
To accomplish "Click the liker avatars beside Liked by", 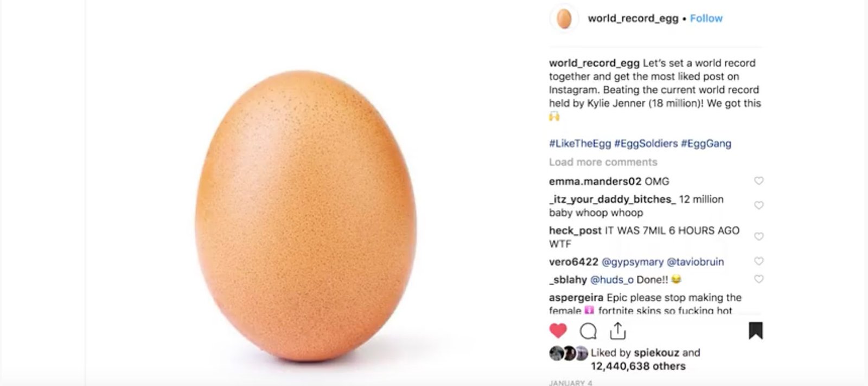I will 568,353.
